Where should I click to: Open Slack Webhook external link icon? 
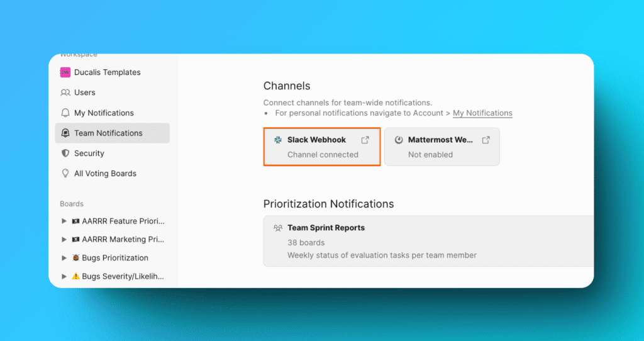click(x=365, y=140)
